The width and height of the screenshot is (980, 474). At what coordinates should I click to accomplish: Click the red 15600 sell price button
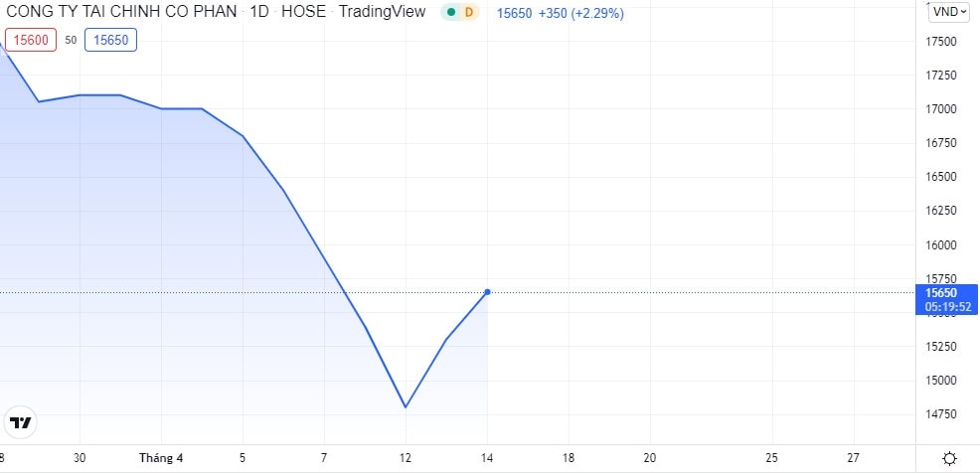30,40
